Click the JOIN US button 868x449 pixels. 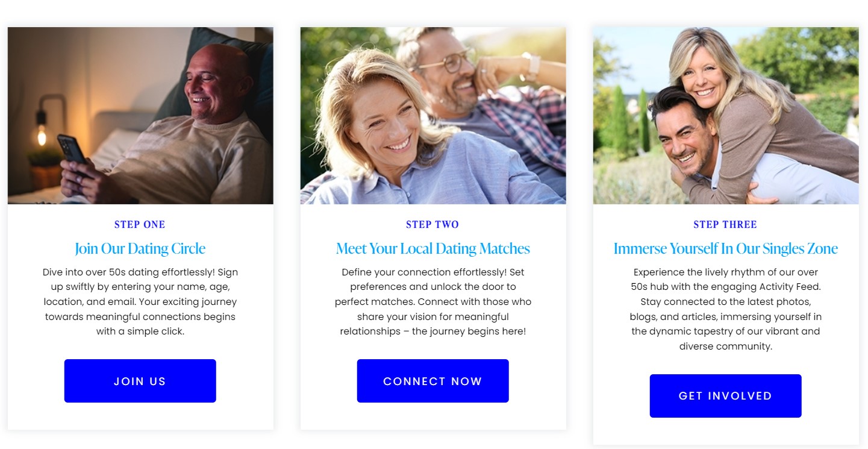pyautogui.click(x=140, y=381)
